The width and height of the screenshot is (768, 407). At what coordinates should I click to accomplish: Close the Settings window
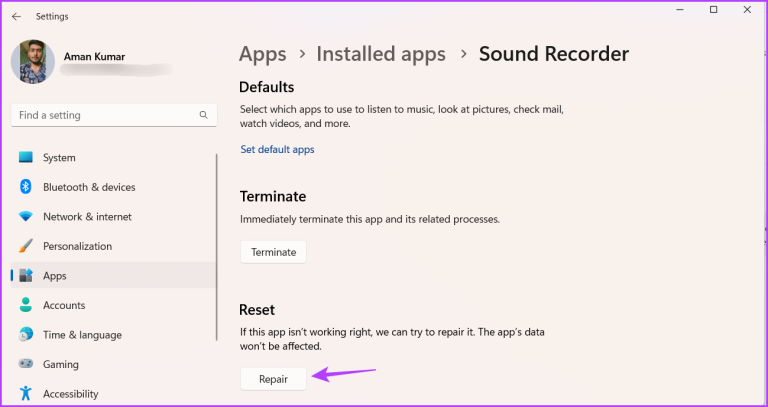tap(747, 9)
